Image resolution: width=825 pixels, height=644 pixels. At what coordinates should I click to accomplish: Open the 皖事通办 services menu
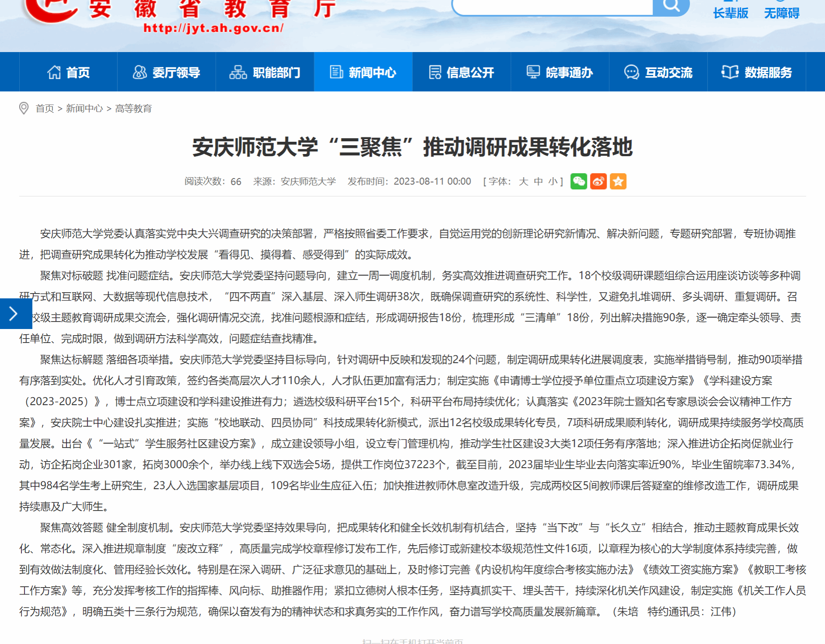pyautogui.click(x=559, y=72)
